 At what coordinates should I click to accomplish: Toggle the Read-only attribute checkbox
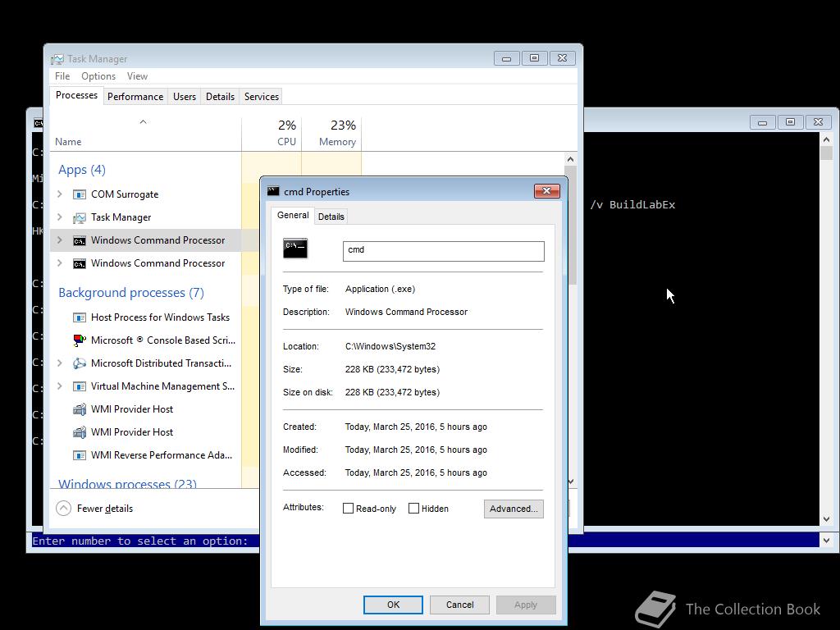pyautogui.click(x=348, y=509)
